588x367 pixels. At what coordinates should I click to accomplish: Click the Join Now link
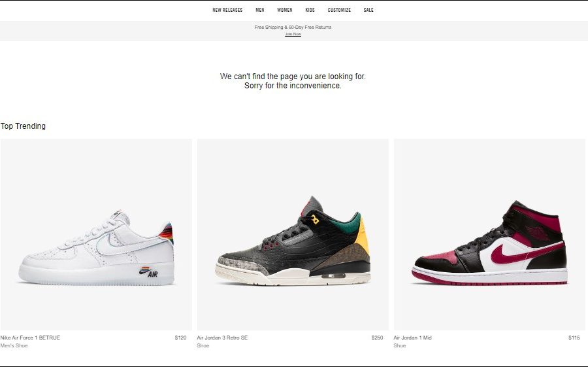(293, 34)
